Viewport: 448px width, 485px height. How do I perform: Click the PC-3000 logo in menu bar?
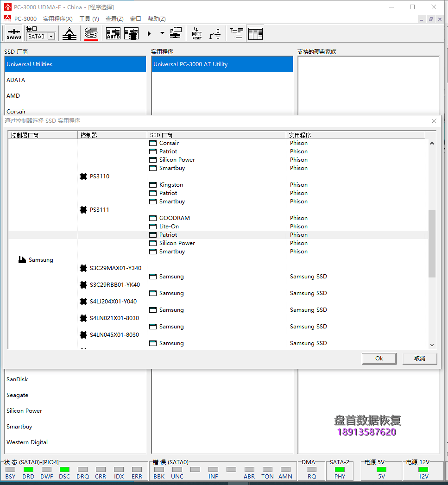click(7, 19)
